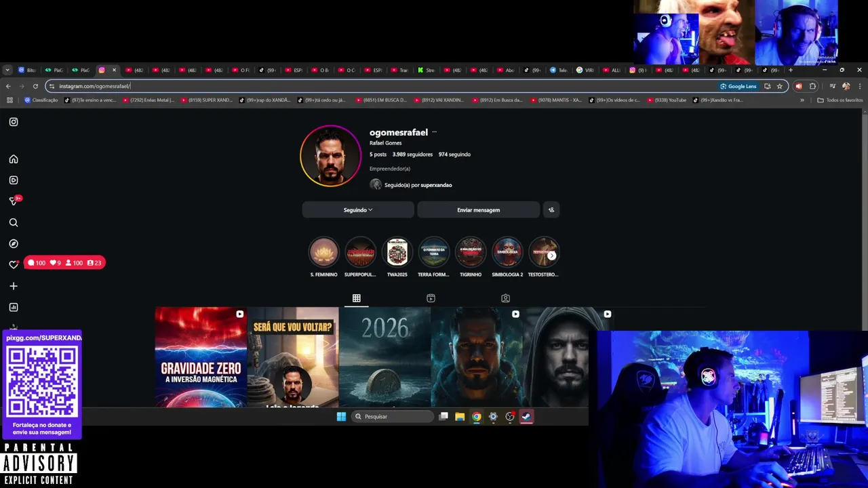Open Todos os favoritos folder
Viewport: 868px width, 488px height.
[840, 100]
